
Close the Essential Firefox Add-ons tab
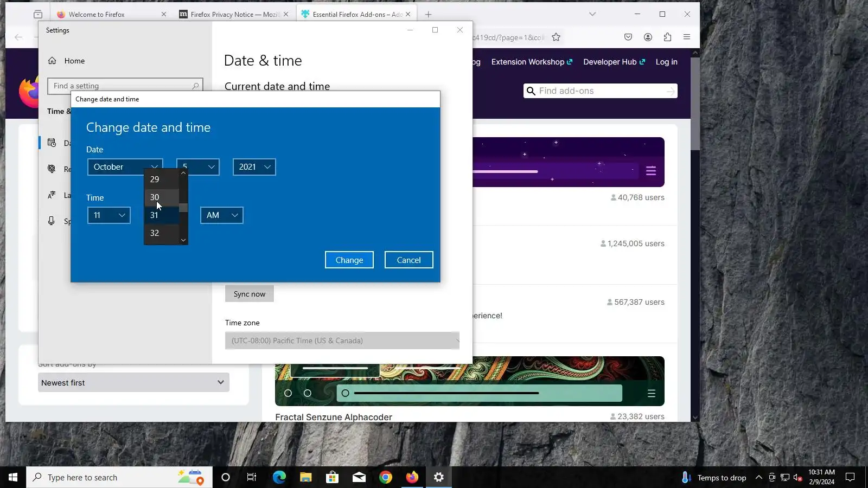tap(408, 14)
